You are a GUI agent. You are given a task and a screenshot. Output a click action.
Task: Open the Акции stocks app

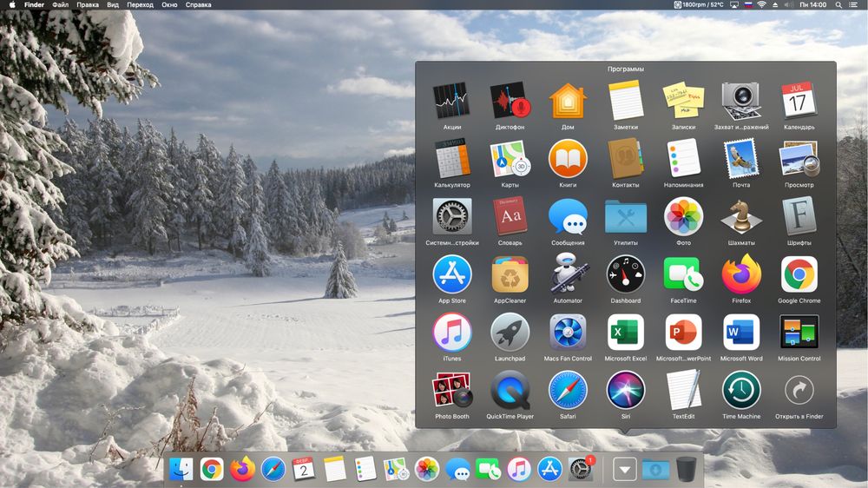point(451,101)
